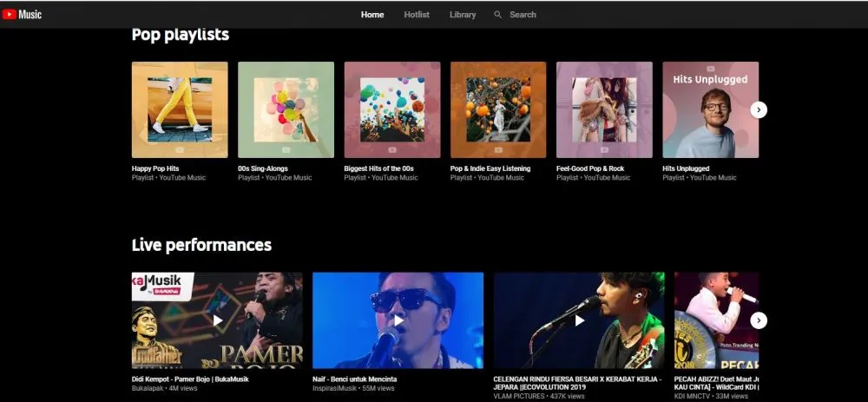Show next Live performances with arrow
Screen dimensions: 868x402
coord(759,320)
